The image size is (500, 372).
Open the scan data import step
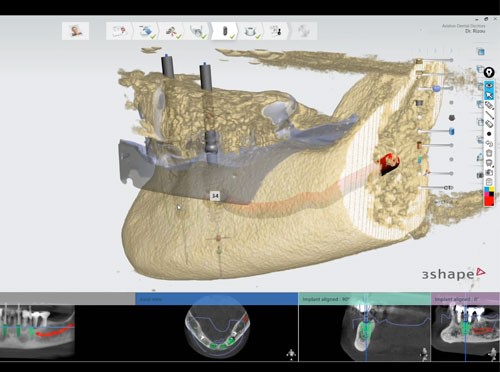[x=146, y=31]
